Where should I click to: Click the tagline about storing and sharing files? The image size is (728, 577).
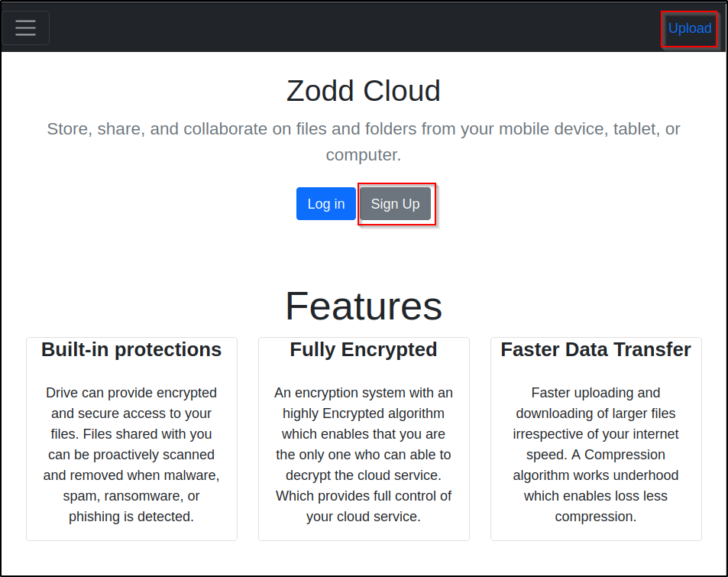tap(364, 141)
